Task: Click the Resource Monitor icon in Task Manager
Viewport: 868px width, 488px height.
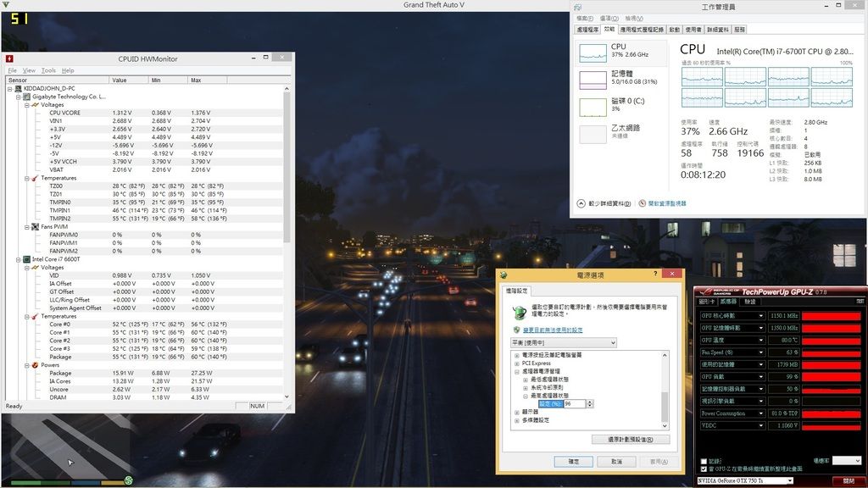Action: pyautogui.click(x=643, y=203)
